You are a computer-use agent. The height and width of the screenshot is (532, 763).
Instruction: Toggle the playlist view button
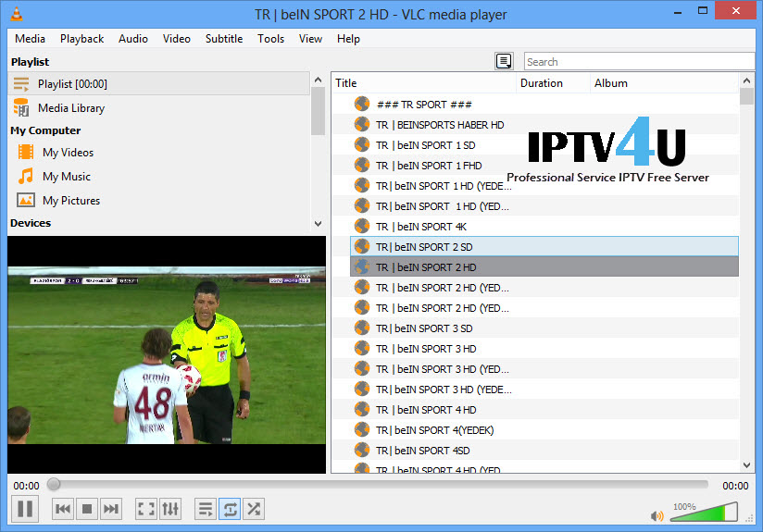[x=206, y=509]
